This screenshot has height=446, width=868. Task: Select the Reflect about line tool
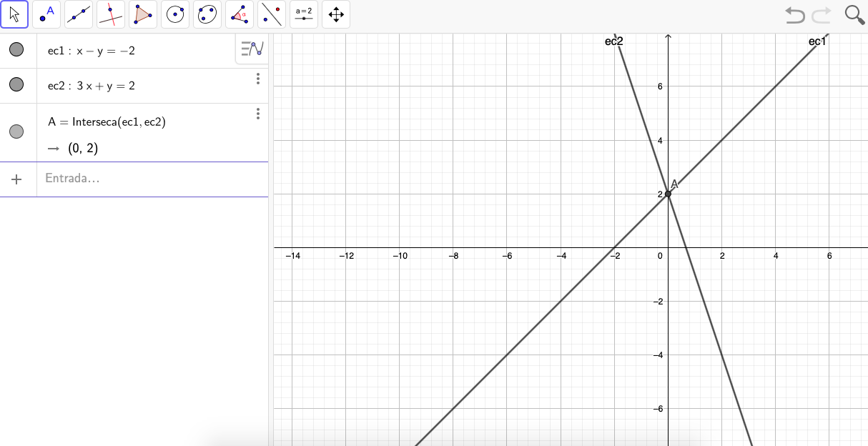[x=272, y=14]
